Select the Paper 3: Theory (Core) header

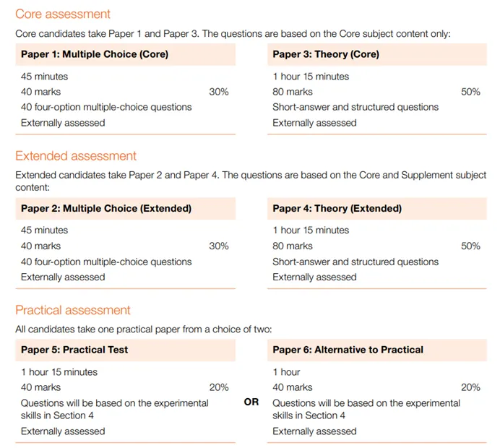coord(326,54)
